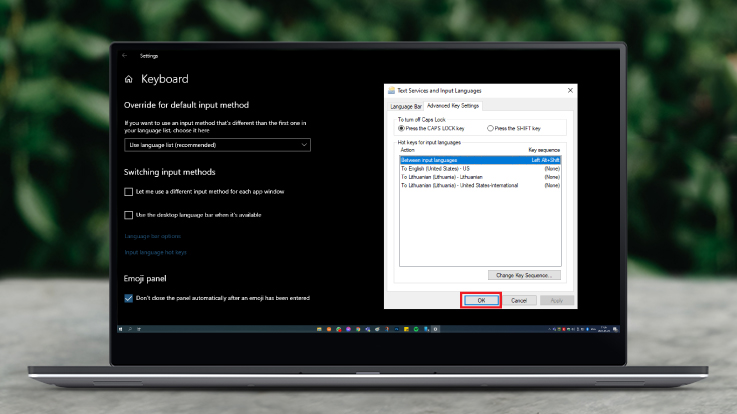Viewport: 737px width, 414px height.
Task: Check the desktop language bar option
Action: click(128, 214)
